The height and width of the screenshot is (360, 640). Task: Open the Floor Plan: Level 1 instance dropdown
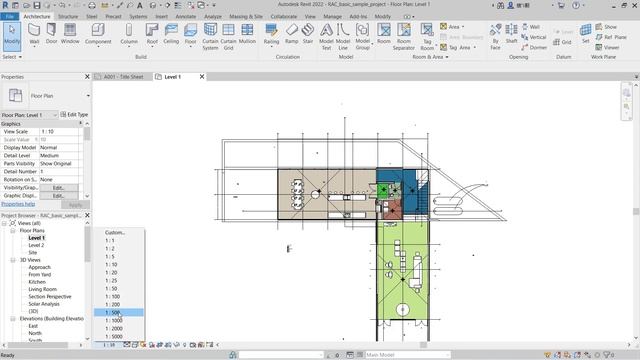click(x=55, y=115)
